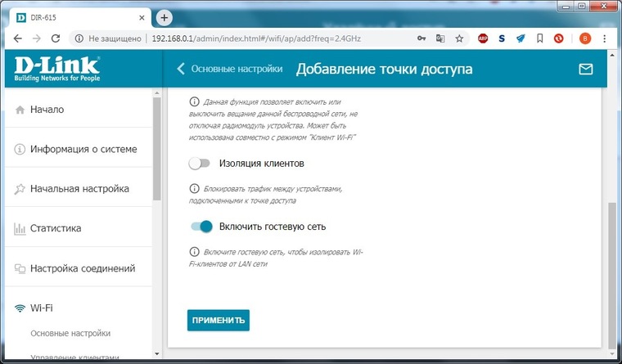
Task: Open Chrome's three-dot menu
Action: click(606, 38)
